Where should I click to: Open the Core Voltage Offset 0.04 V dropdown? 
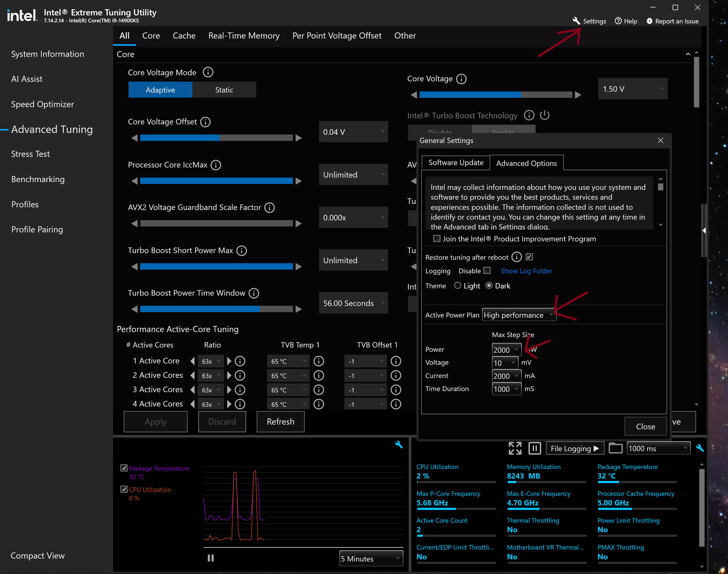pos(353,132)
